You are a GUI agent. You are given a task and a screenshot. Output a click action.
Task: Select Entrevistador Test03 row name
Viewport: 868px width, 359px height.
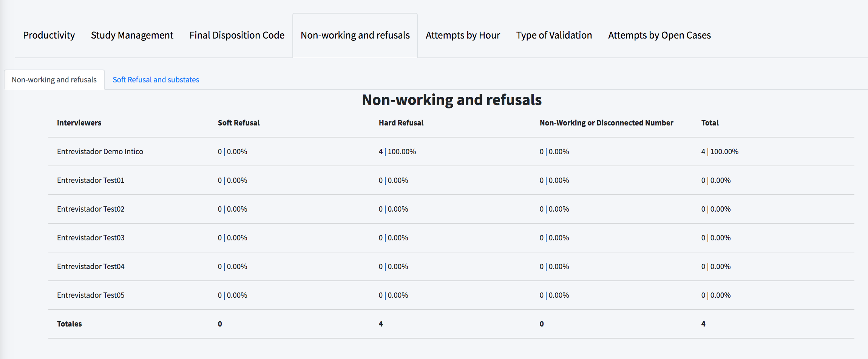tap(91, 238)
